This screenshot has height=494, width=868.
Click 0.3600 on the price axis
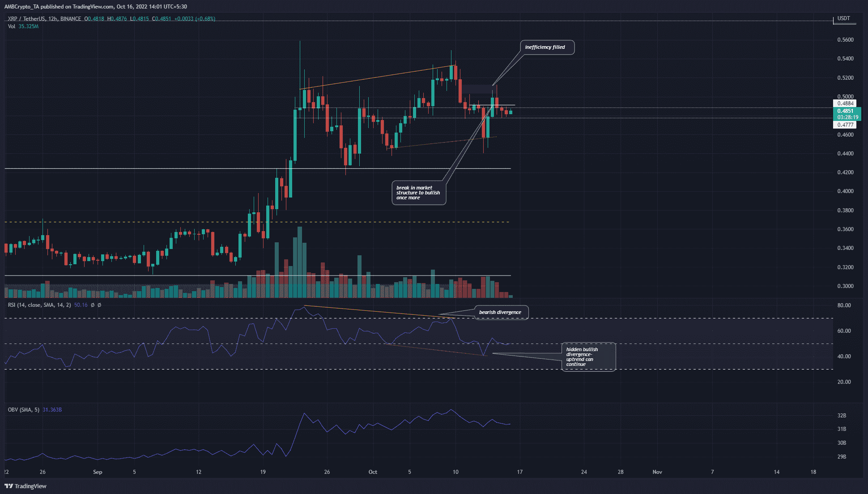(845, 229)
